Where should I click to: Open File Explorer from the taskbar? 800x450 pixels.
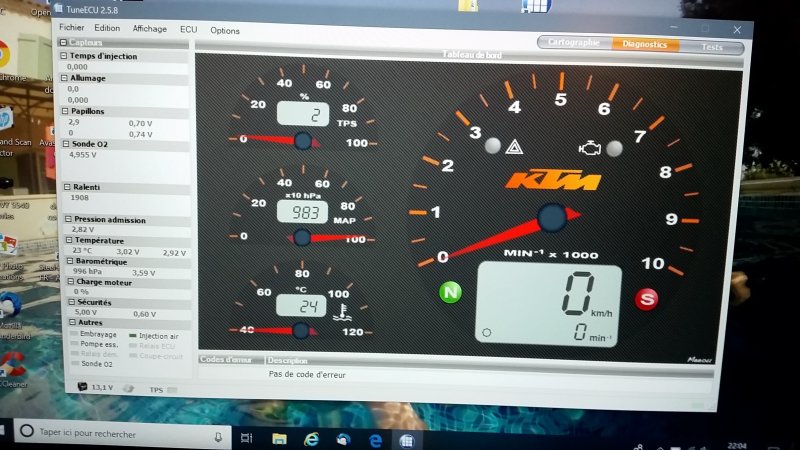click(279, 438)
